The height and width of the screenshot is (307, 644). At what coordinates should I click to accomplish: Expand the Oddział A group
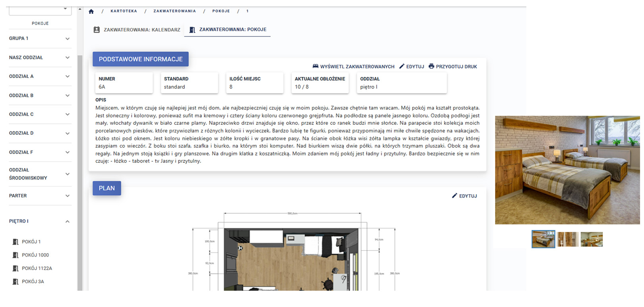point(67,77)
